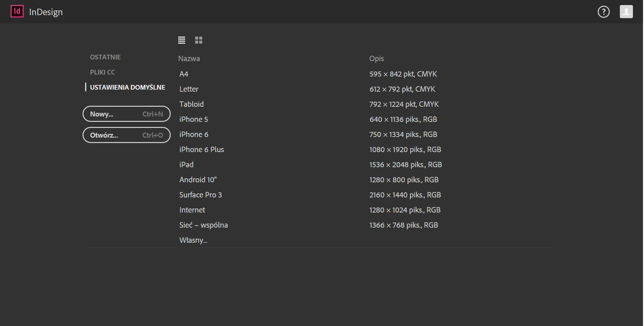644x326 pixels.
Task: Click description 612 × 792 pkt, CMYK
Action: click(x=402, y=89)
